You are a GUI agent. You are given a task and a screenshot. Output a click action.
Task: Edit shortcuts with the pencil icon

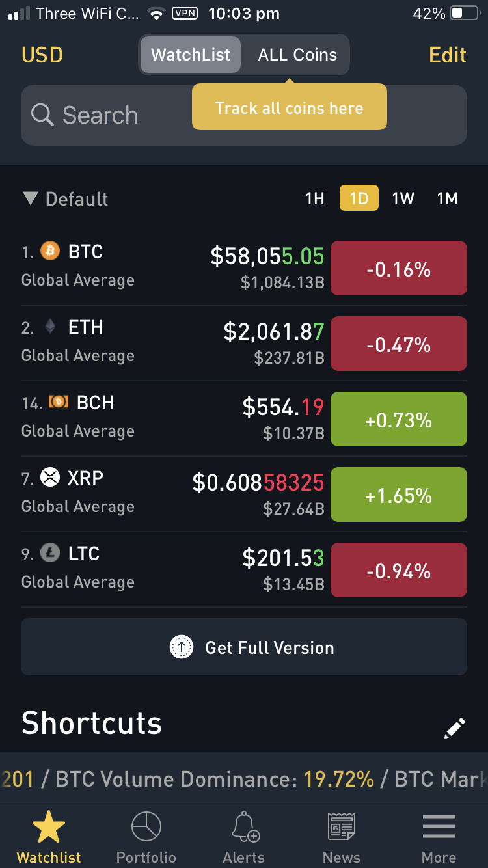pos(455,727)
